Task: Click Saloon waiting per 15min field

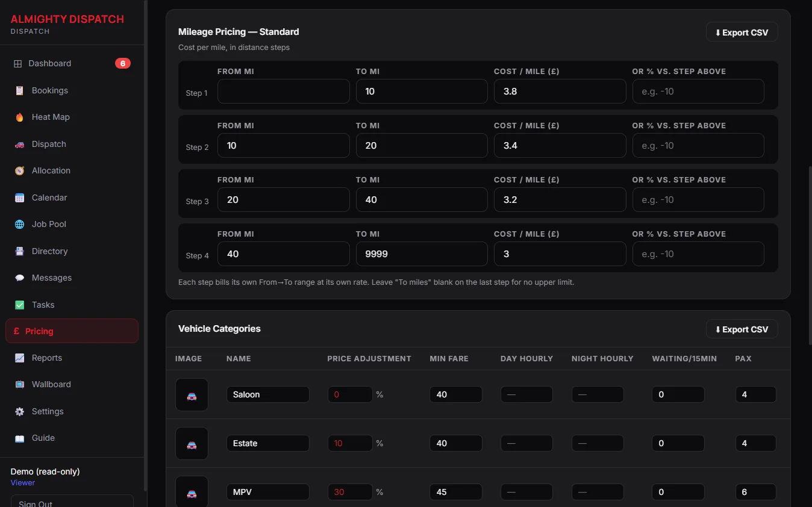Action: 678,394
